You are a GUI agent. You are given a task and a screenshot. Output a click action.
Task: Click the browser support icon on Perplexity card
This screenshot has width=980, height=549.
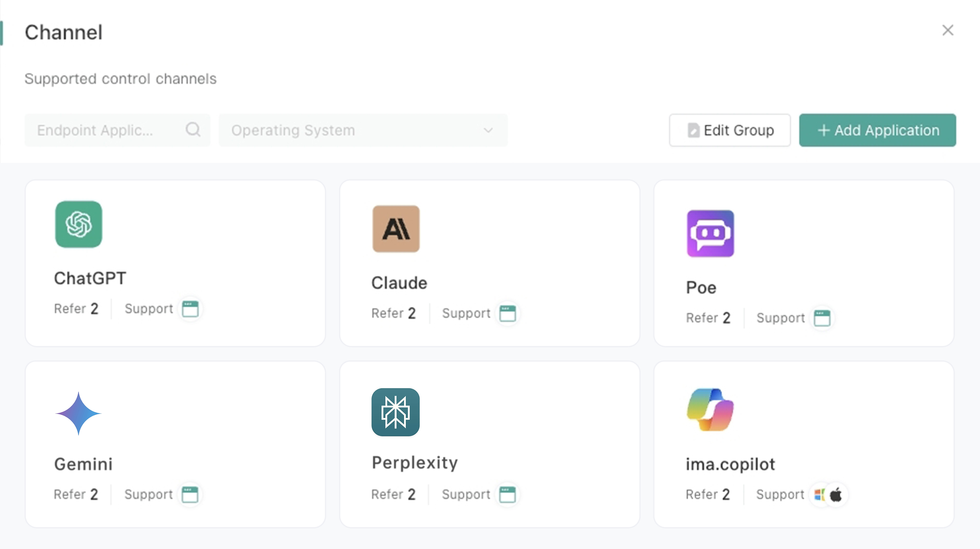pyautogui.click(x=507, y=494)
